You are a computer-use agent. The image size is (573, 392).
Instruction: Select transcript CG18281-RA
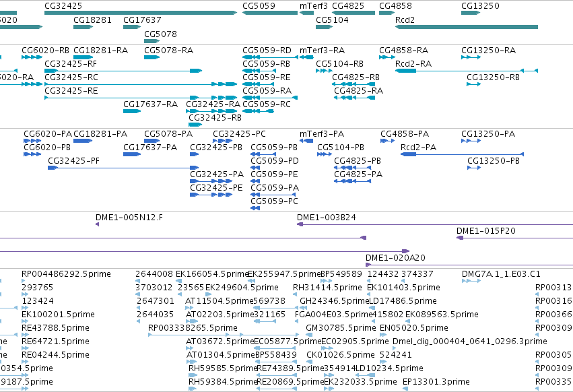click(x=83, y=57)
